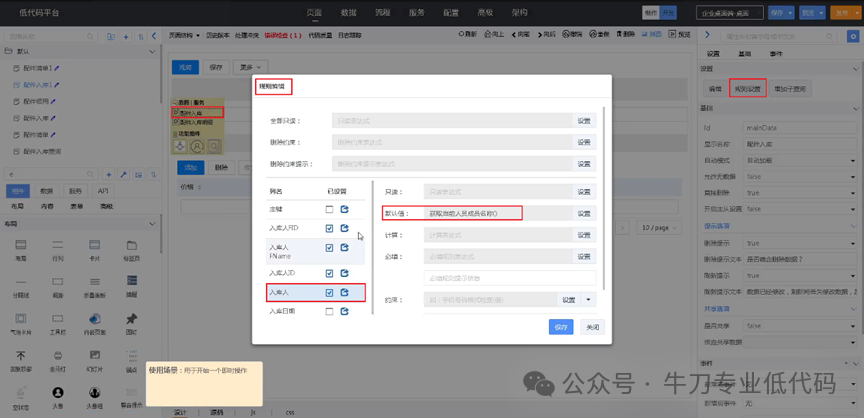Click the pencil icon next to 配件清单1
The width and height of the screenshot is (864, 418).
(x=57, y=68)
